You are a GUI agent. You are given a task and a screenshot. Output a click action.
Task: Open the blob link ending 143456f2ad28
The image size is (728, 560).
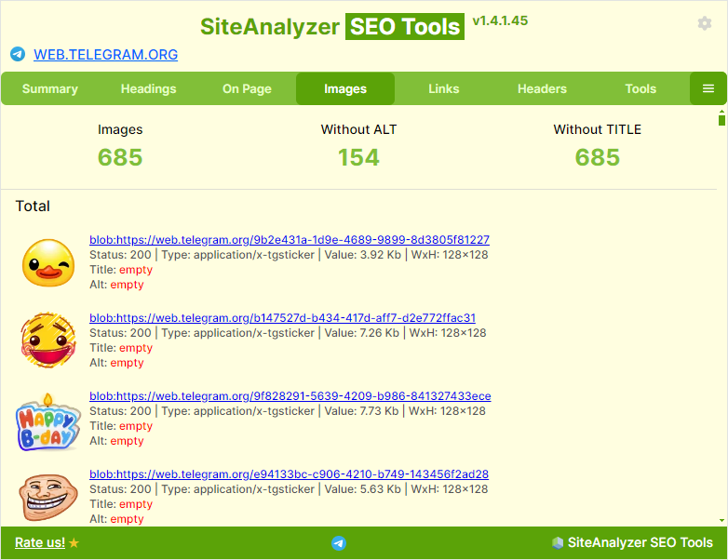289,474
